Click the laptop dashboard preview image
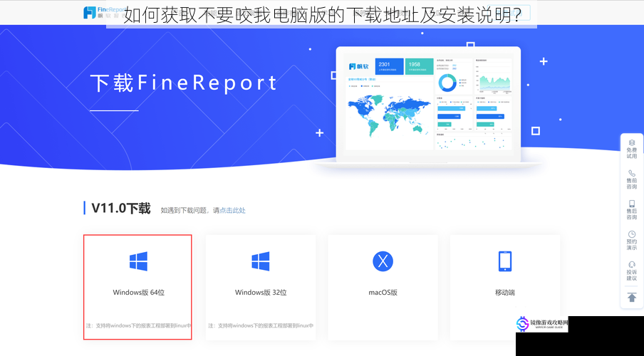 428,106
